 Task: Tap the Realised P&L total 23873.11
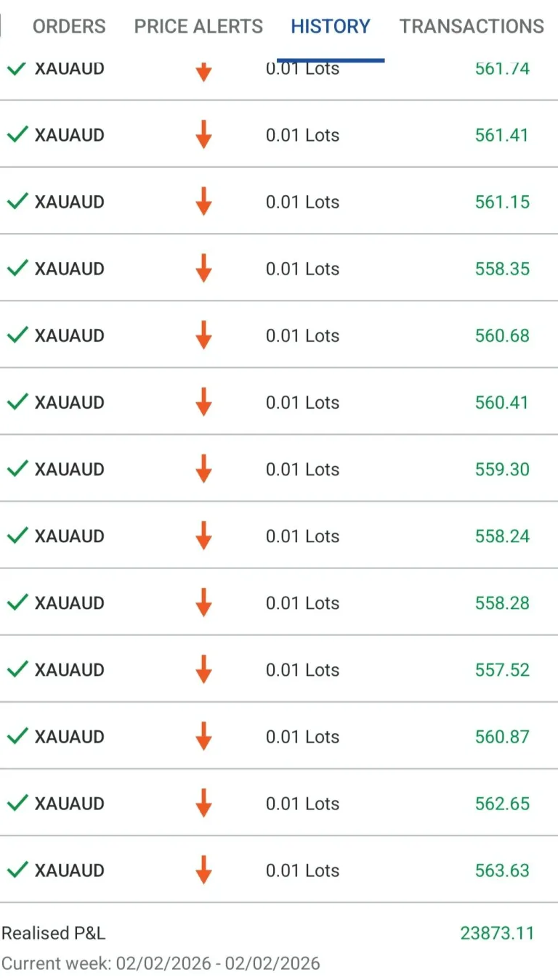click(x=497, y=934)
